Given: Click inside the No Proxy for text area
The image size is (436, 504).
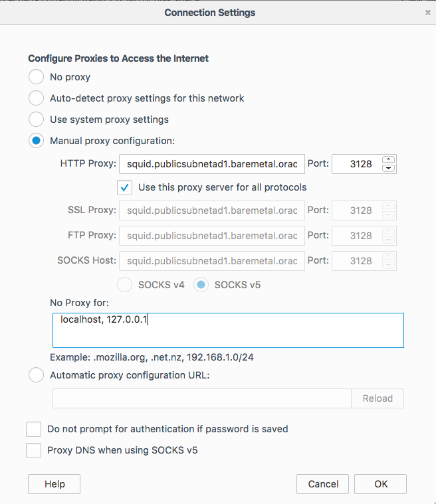Looking at the screenshot, I should point(228,330).
